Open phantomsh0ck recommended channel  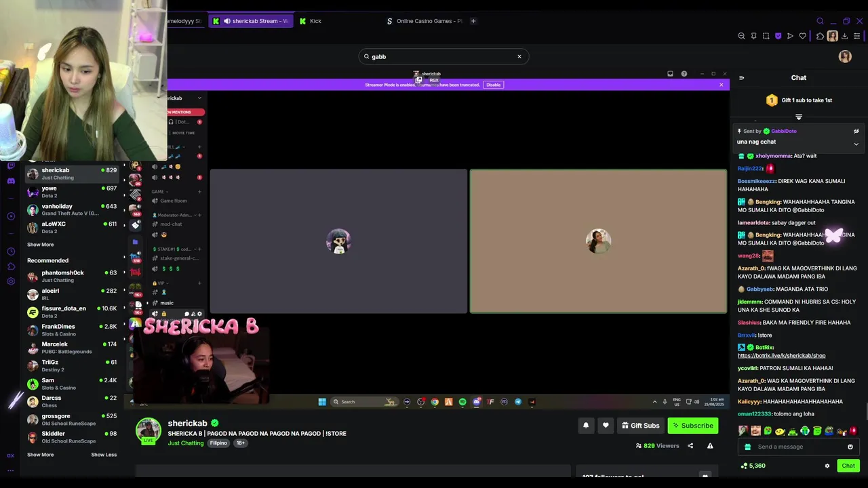coord(72,276)
